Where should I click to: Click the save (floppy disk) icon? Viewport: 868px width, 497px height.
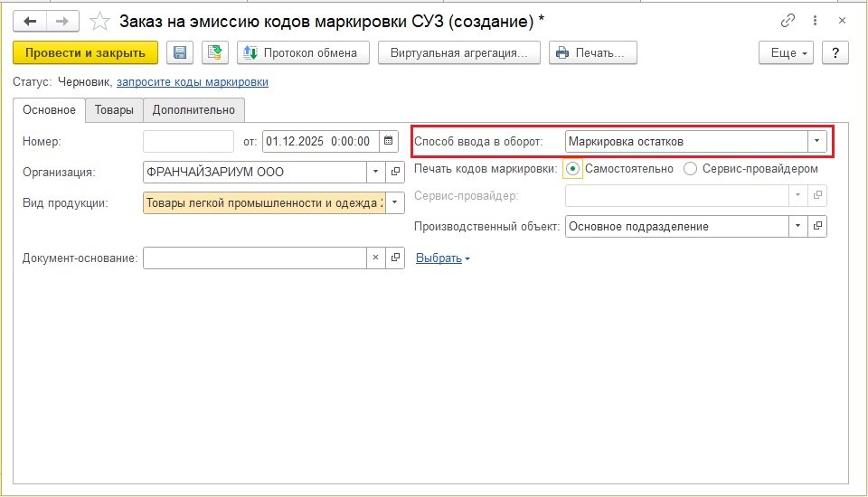[x=179, y=53]
